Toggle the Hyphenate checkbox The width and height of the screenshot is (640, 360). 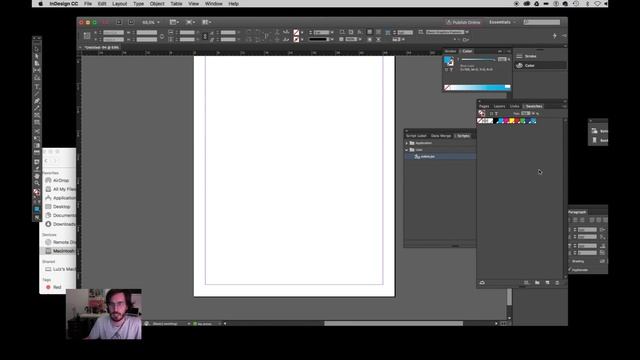pyautogui.click(x=570, y=270)
